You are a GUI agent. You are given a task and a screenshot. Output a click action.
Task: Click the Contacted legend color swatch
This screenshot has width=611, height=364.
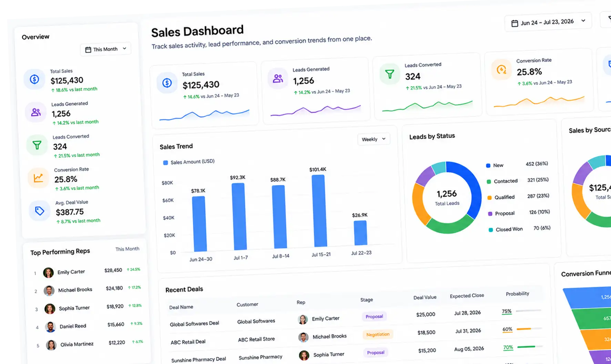click(x=489, y=181)
